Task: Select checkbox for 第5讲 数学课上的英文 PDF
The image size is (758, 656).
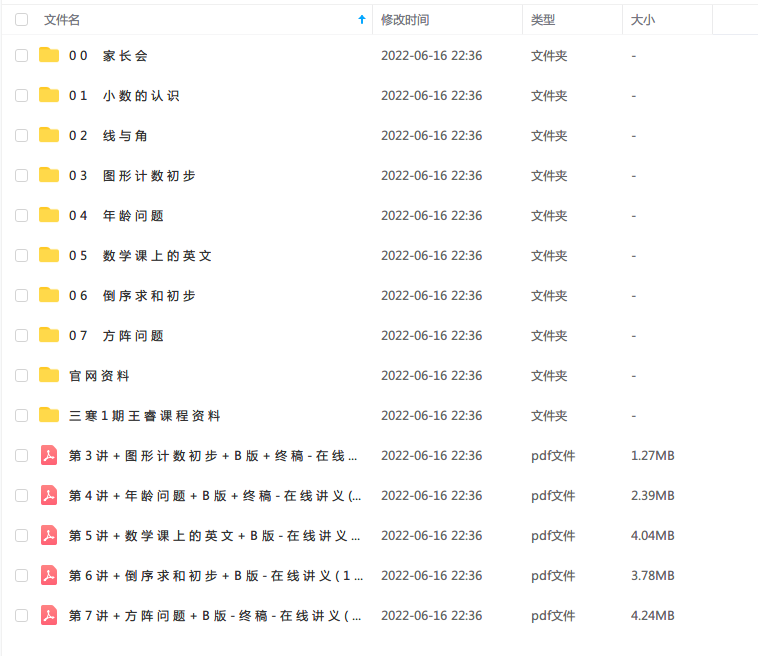Action: tap(21, 536)
